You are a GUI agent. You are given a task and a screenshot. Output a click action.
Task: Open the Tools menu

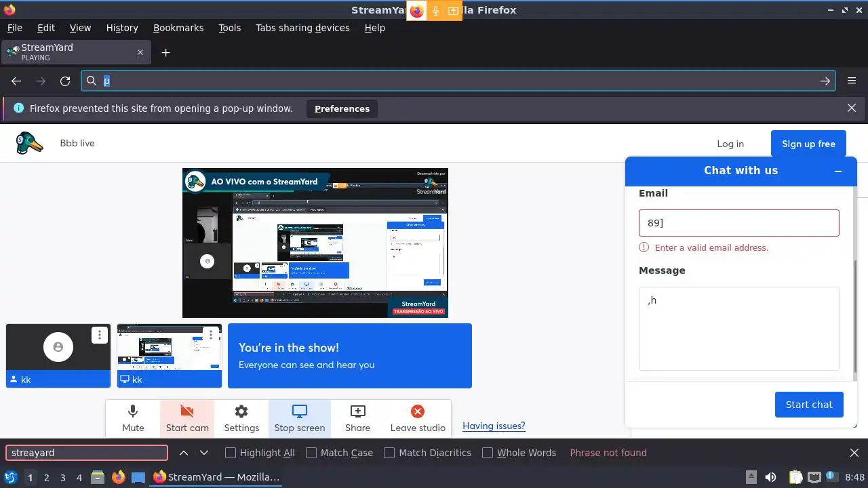229,28
